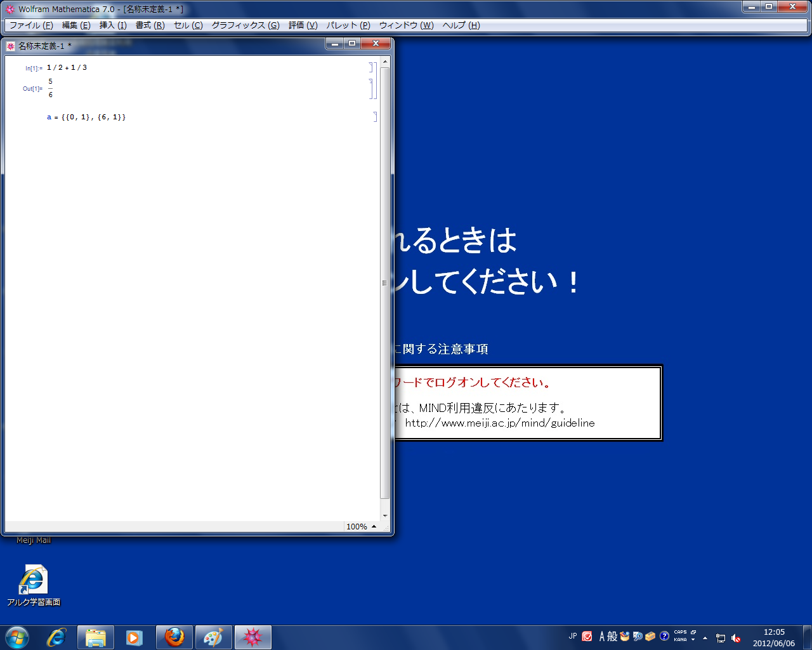Click the a = {{0,1},{6,1}} expression

[x=86, y=117]
